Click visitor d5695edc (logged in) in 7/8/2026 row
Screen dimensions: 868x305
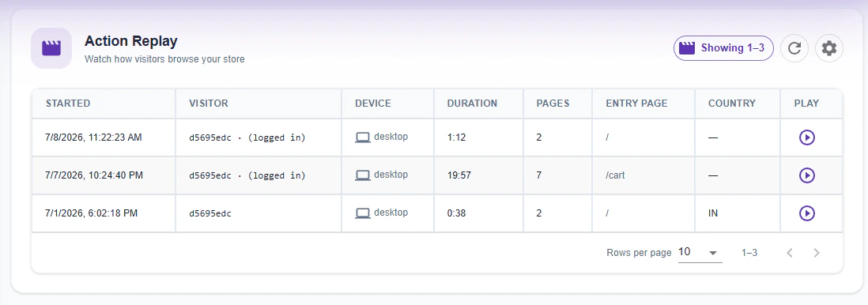(x=247, y=137)
